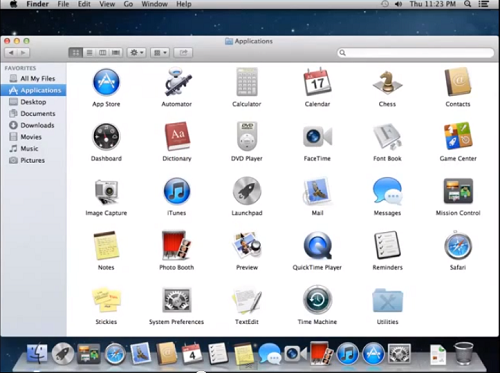Click the Time Machine menu bar icon
The height and width of the screenshot is (373, 500).
tap(385, 4)
